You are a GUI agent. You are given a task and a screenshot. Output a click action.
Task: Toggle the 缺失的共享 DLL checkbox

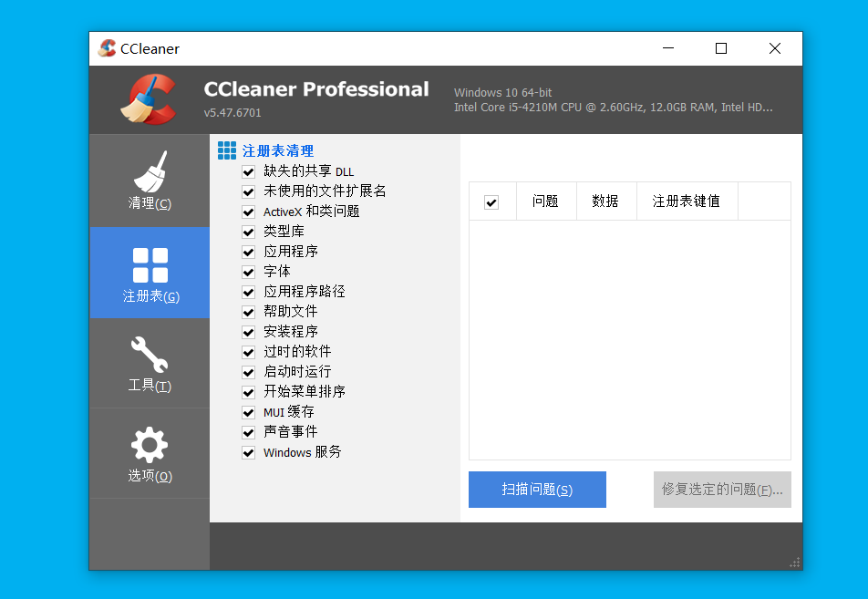pyautogui.click(x=249, y=171)
